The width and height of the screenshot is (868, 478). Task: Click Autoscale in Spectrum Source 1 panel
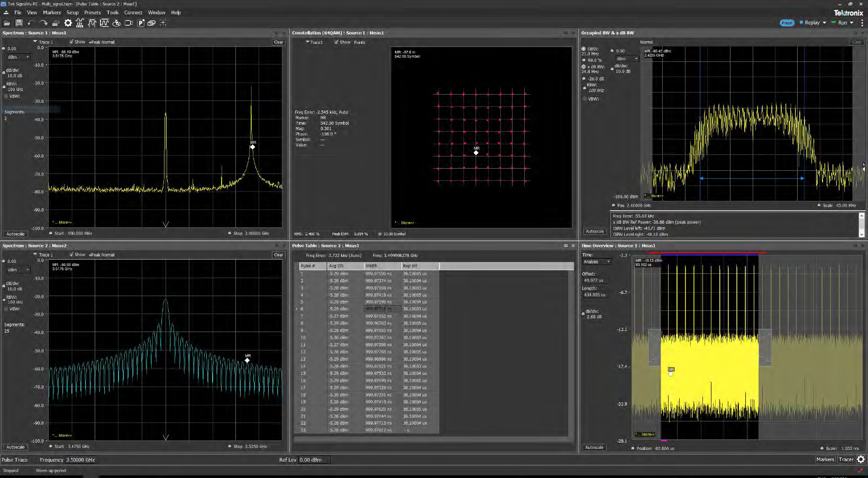click(15, 234)
